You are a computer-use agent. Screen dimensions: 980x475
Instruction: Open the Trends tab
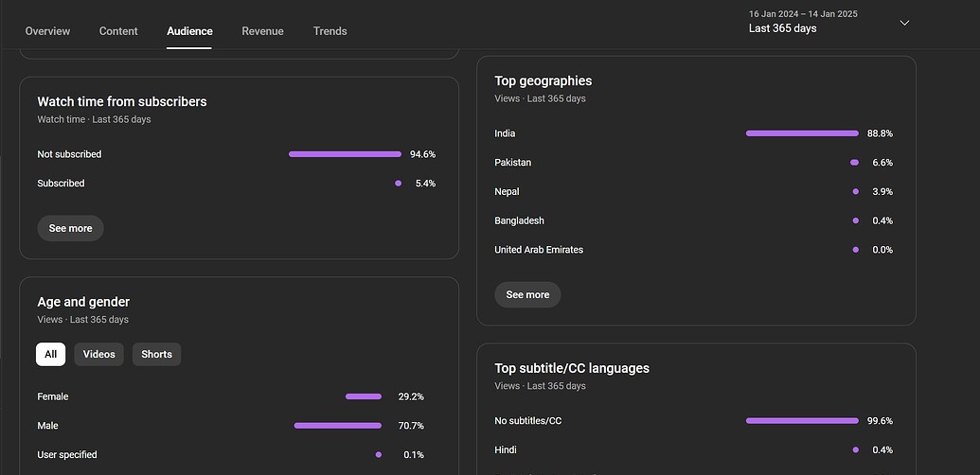pos(330,31)
